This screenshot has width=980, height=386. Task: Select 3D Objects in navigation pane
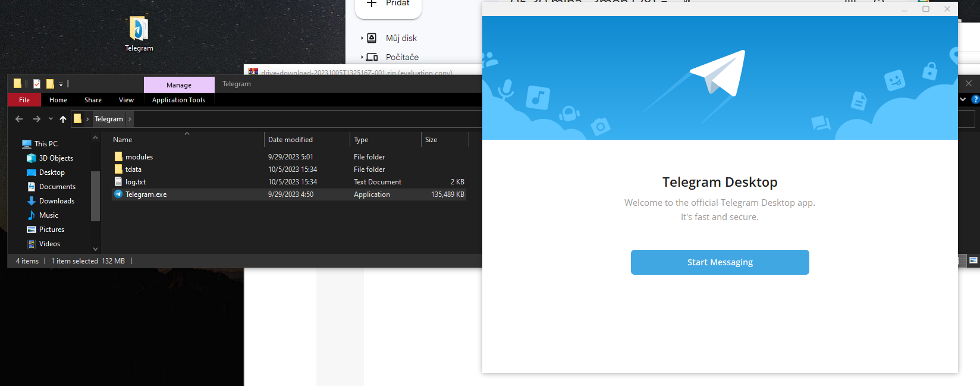click(56, 158)
